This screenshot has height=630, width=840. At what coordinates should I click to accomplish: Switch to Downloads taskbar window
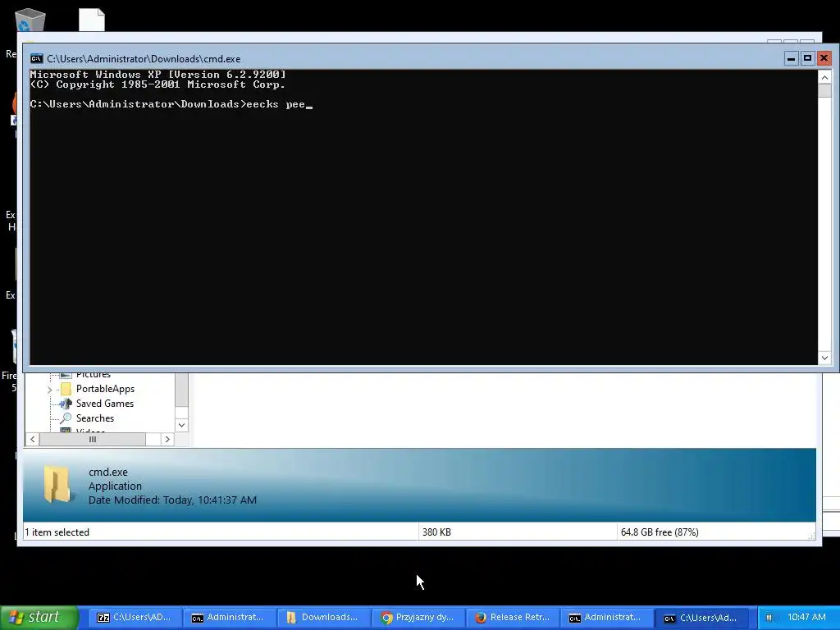point(323,618)
